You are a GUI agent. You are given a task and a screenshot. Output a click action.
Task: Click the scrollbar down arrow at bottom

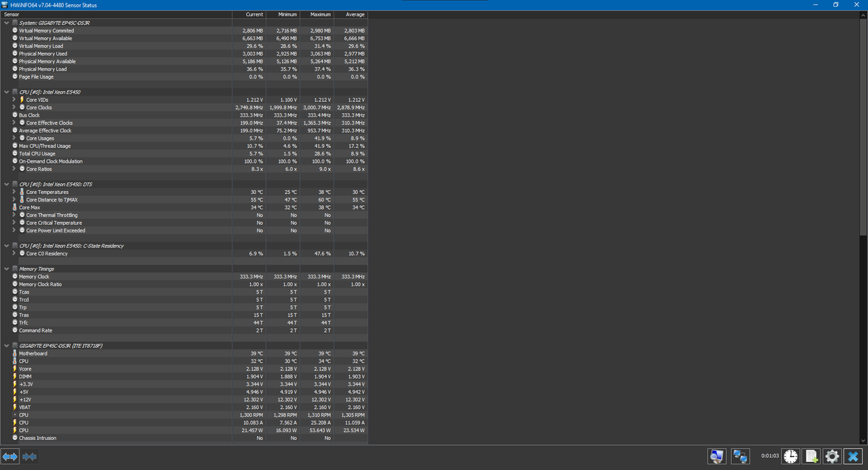pos(863,442)
